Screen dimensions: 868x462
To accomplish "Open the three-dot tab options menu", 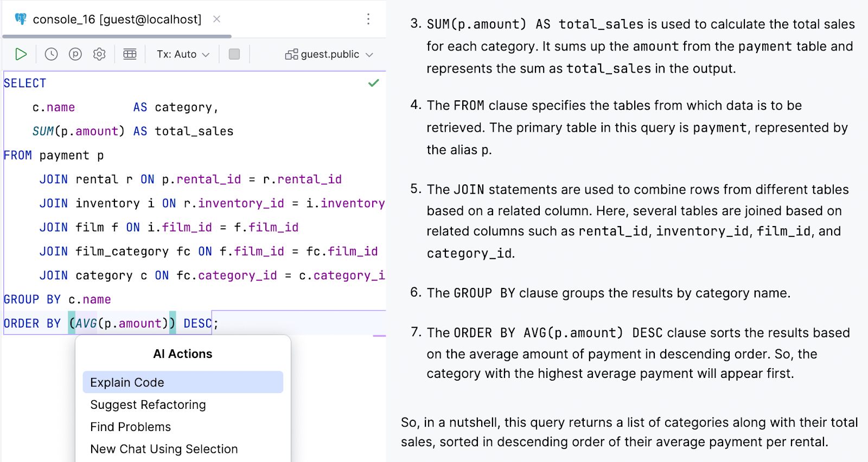I will click(x=368, y=20).
